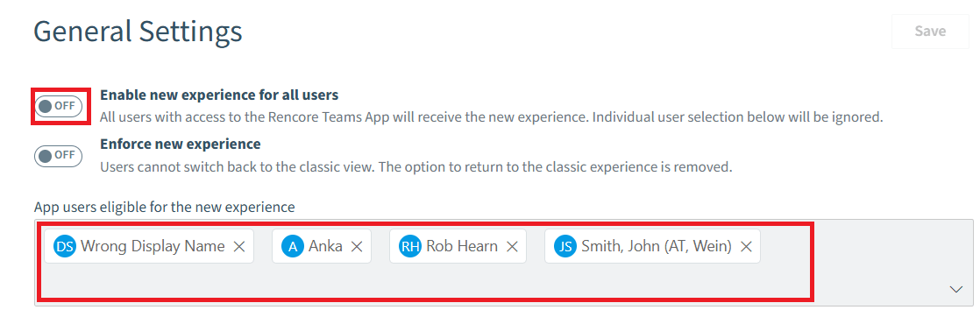
Task: Toggle Enable new experience for all users
Action: (58, 107)
